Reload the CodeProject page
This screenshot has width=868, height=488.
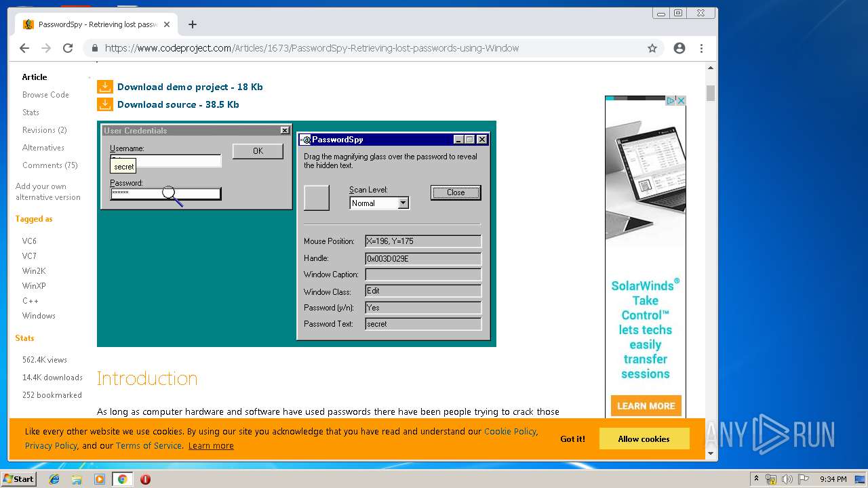pos(68,48)
